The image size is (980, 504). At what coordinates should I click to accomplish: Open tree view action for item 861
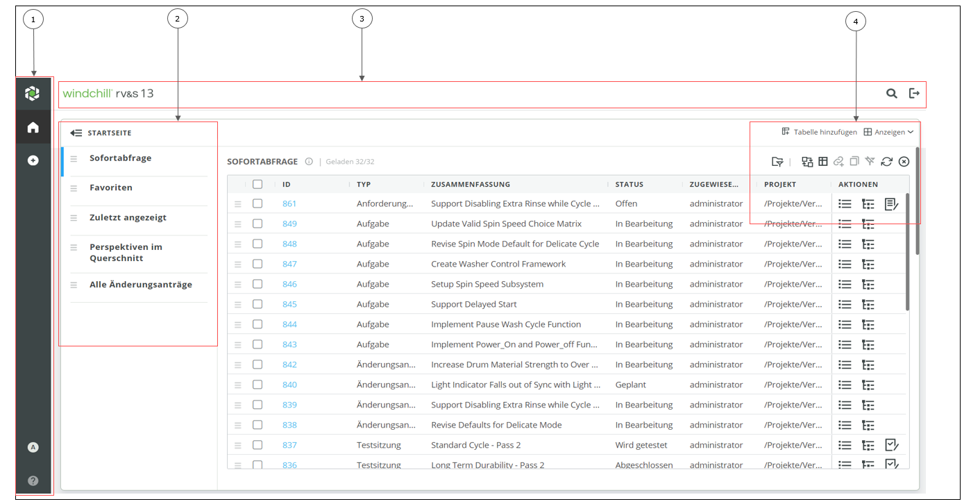(868, 204)
